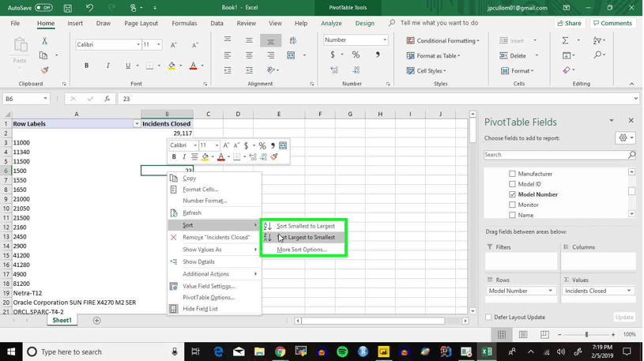Viewport: 644px width, 361px height.
Task: Click Increase Font Size in ribbon
Action: click(174, 45)
